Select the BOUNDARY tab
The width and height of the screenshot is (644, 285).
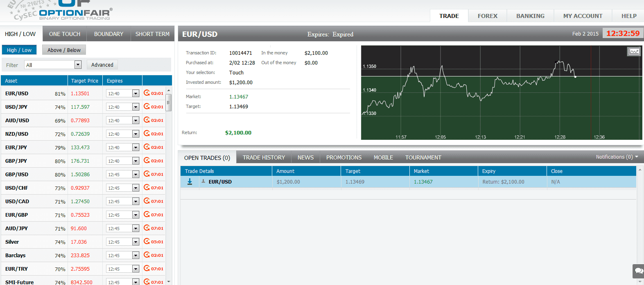click(108, 34)
